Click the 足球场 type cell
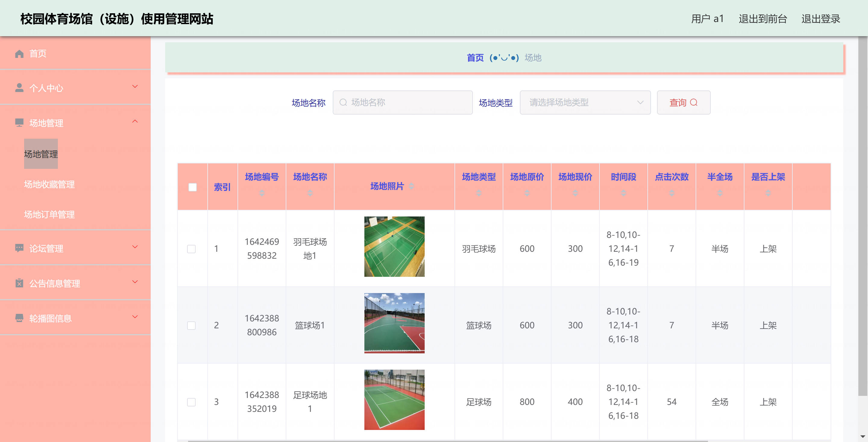 479,402
